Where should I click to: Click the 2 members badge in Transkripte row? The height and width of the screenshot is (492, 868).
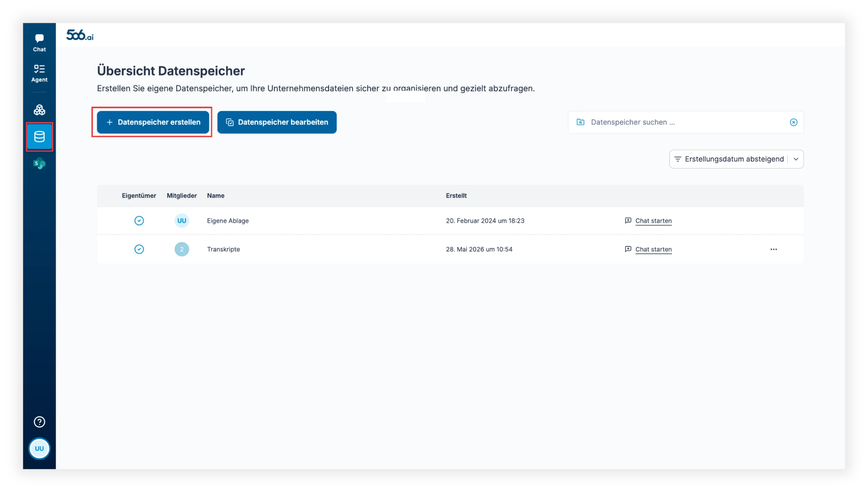click(182, 249)
